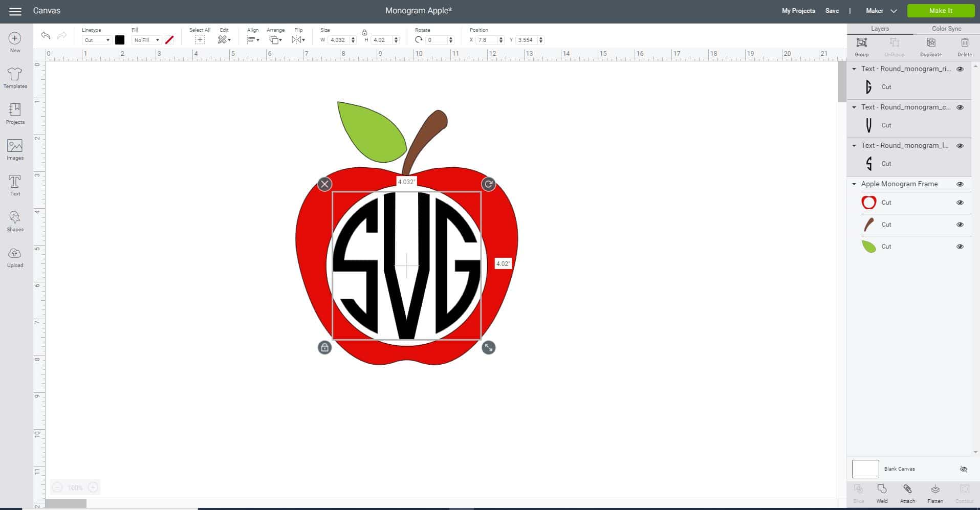
Task: Save the project
Action: 832,11
